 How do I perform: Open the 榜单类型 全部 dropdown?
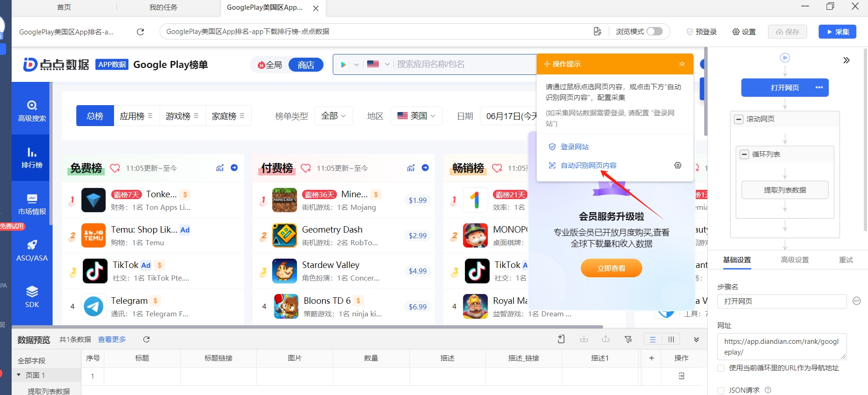pyautogui.click(x=334, y=116)
